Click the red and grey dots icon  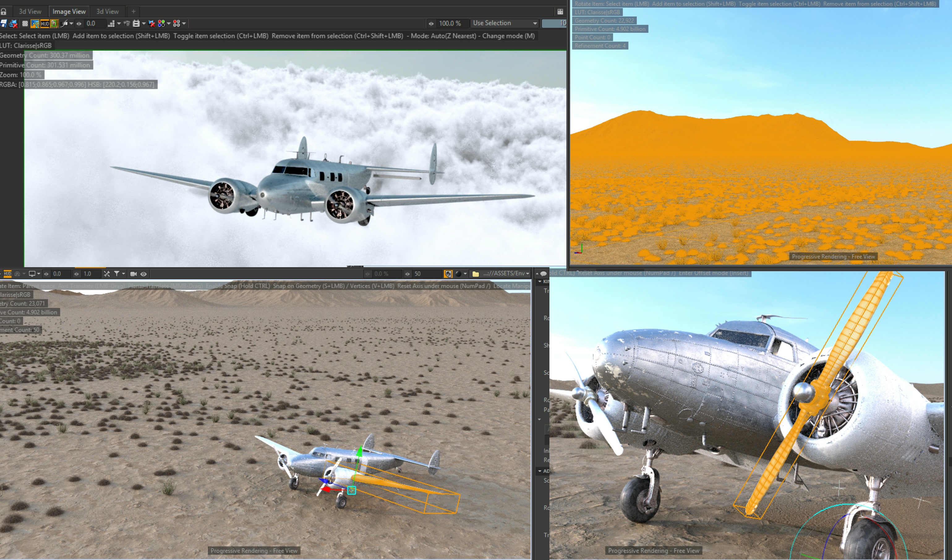(177, 24)
